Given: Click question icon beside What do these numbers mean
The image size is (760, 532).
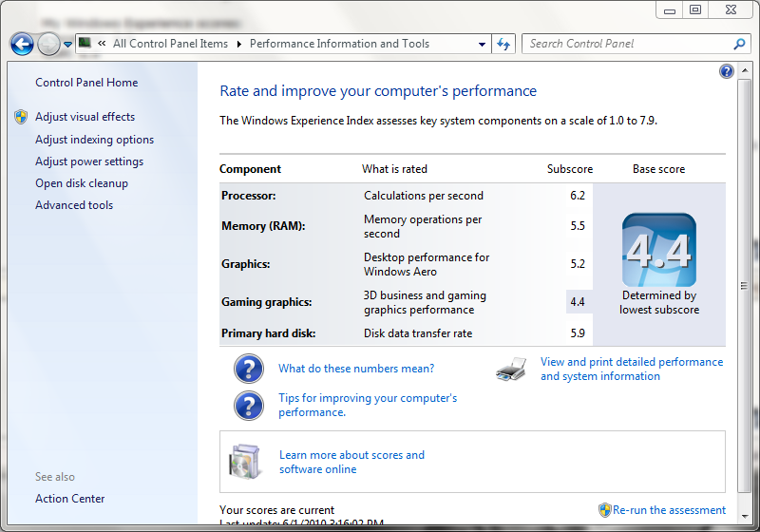Looking at the screenshot, I should click(249, 369).
